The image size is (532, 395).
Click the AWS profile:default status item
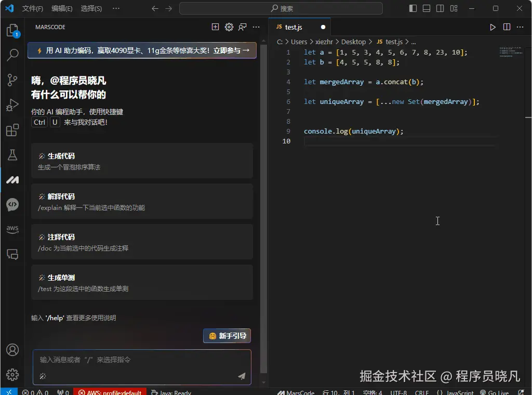110,392
